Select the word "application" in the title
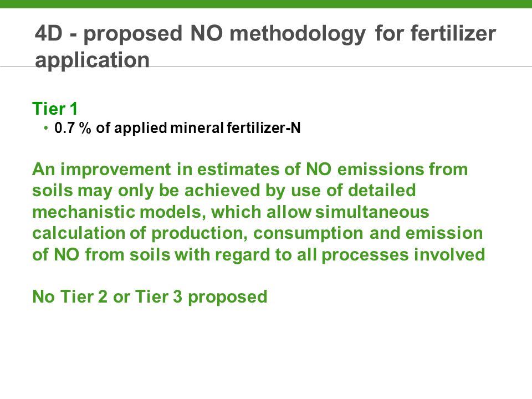 [x=93, y=60]
